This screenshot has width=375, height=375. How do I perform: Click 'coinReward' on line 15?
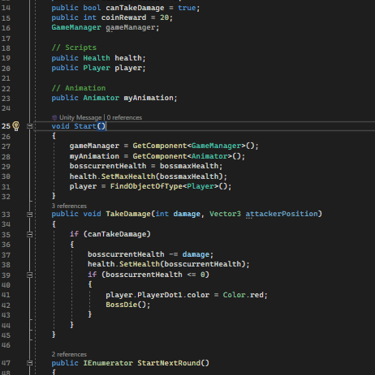(x=124, y=18)
